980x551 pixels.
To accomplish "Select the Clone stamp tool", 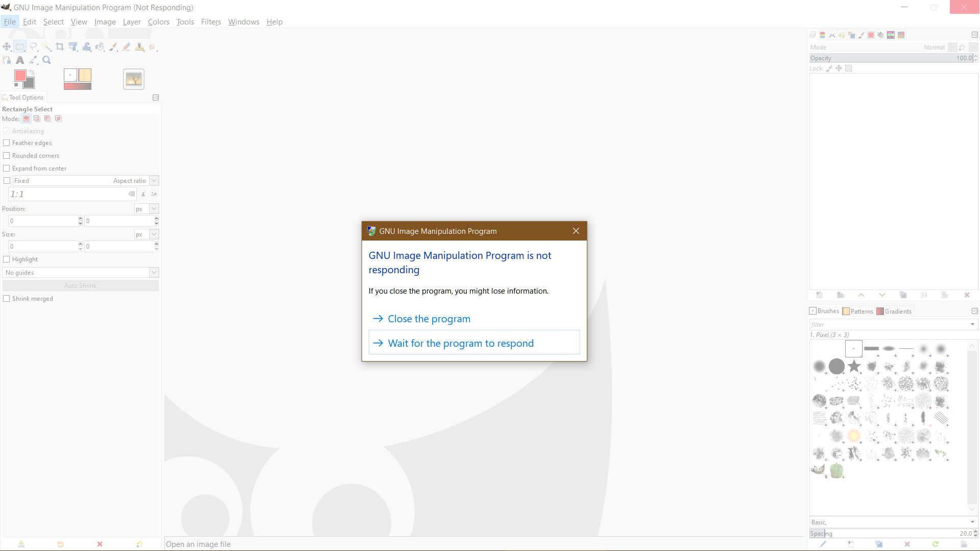I will point(139,47).
